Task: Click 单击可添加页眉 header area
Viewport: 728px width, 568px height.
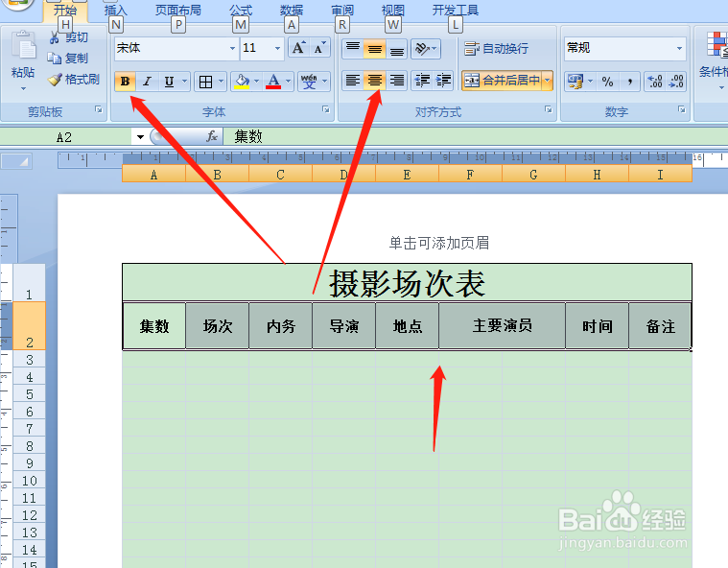Action: pos(438,243)
